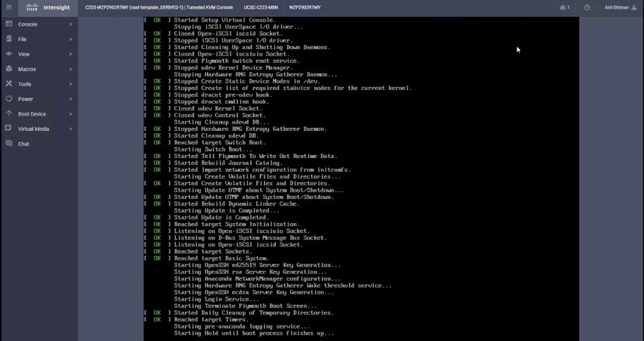Screen dimensions: 644x341
Task: Expand the File submenu chevron
Action: click(x=71, y=39)
